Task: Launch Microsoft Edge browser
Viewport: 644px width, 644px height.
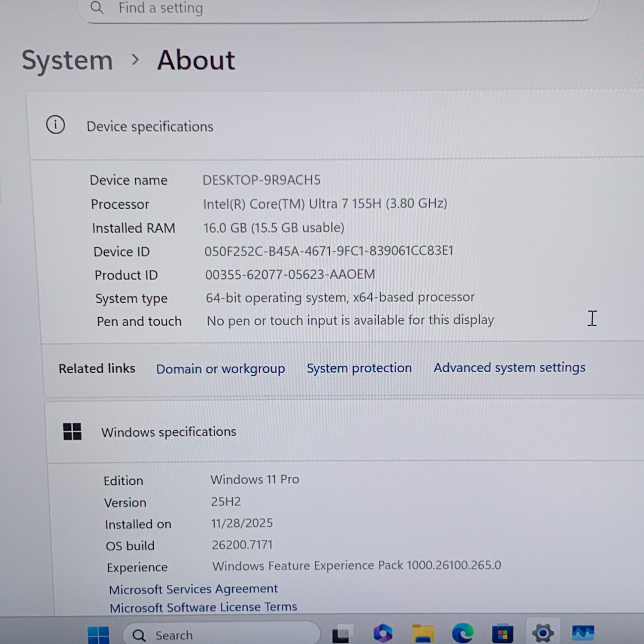Action: pyautogui.click(x=462, y=633)
